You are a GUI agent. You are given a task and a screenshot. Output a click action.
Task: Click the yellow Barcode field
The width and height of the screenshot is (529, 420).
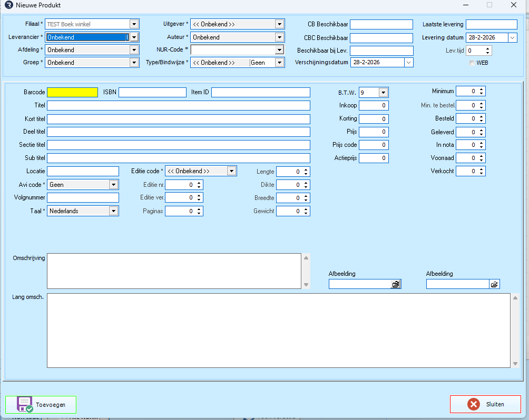click(x=72, y=93)
